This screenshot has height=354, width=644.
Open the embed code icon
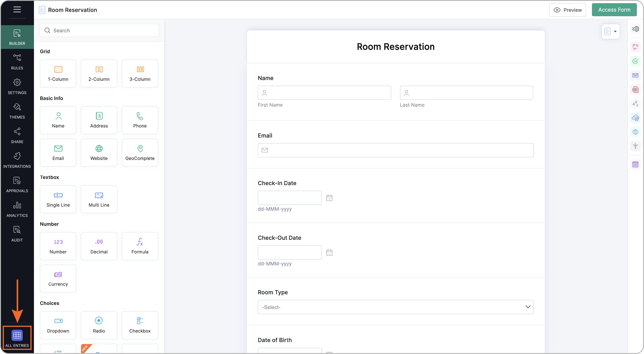click(635, 165)
